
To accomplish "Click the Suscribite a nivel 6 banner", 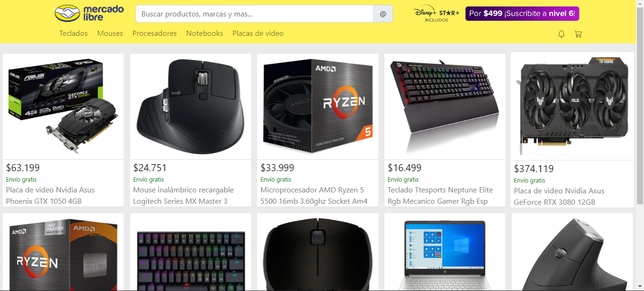I will pyautogui.click(x=522, y=14).
